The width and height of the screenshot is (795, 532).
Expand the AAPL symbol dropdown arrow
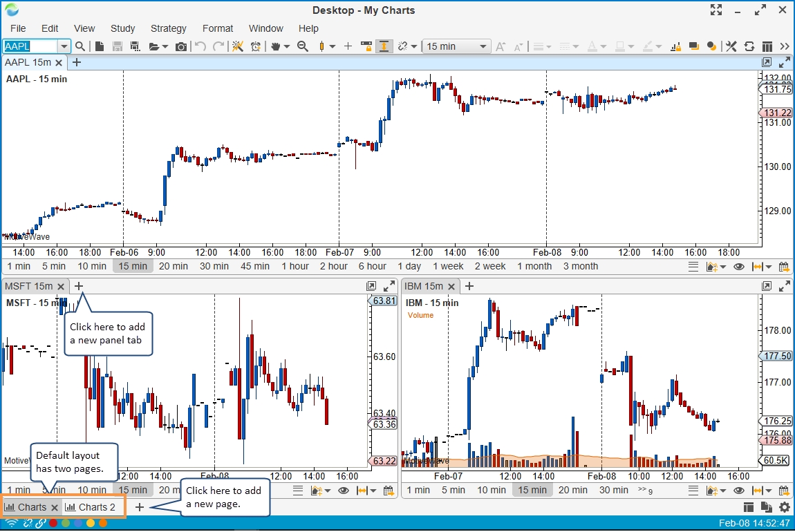pyautogui.click(x=64, y=46)
